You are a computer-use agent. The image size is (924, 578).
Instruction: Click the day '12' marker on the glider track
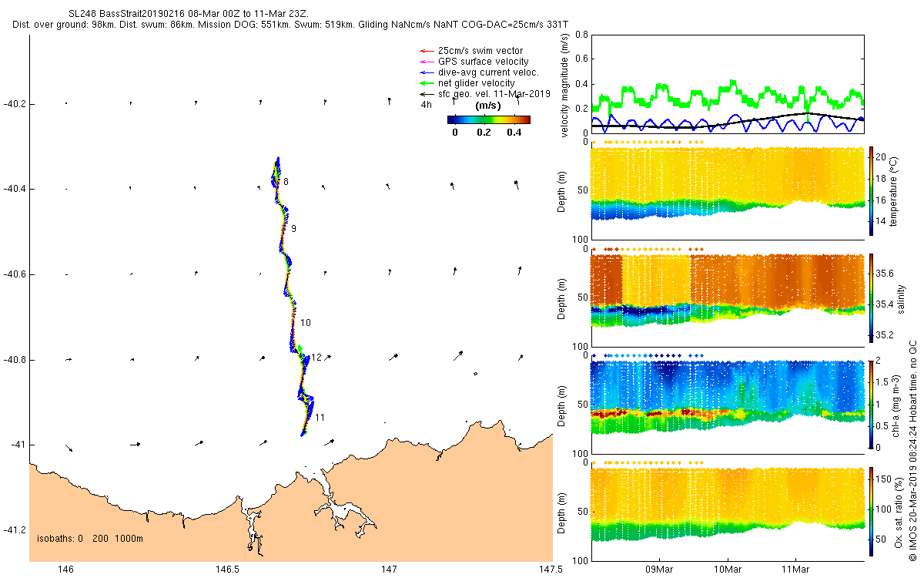pos(316,358)
